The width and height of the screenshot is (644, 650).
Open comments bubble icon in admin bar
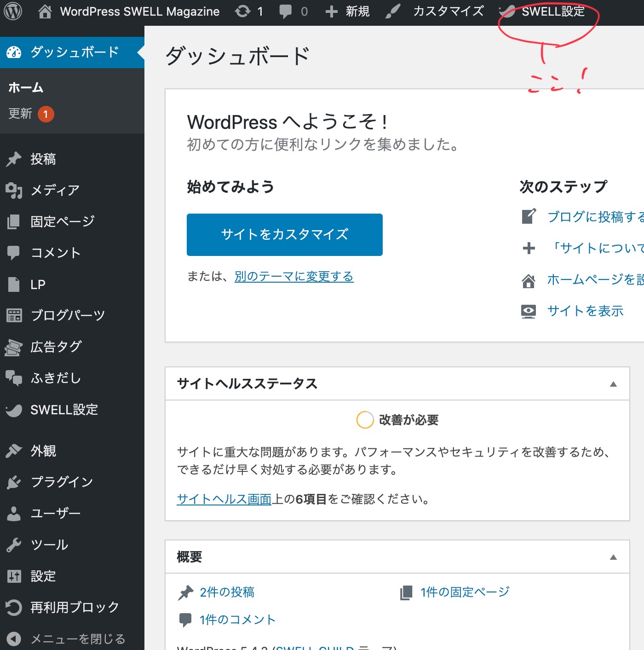pyautogui.click(x=286, y=12)
